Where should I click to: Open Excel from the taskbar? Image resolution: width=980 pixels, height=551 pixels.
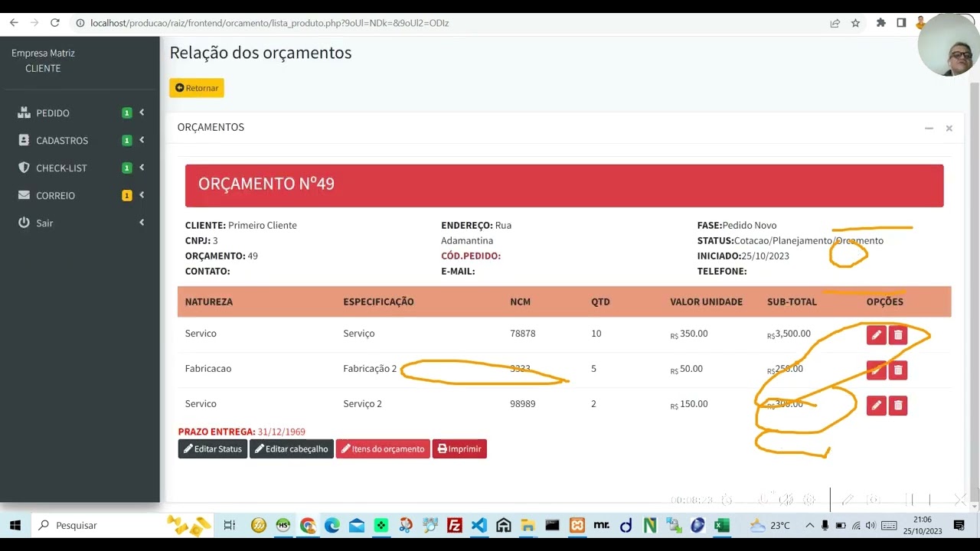click(721, 525)
